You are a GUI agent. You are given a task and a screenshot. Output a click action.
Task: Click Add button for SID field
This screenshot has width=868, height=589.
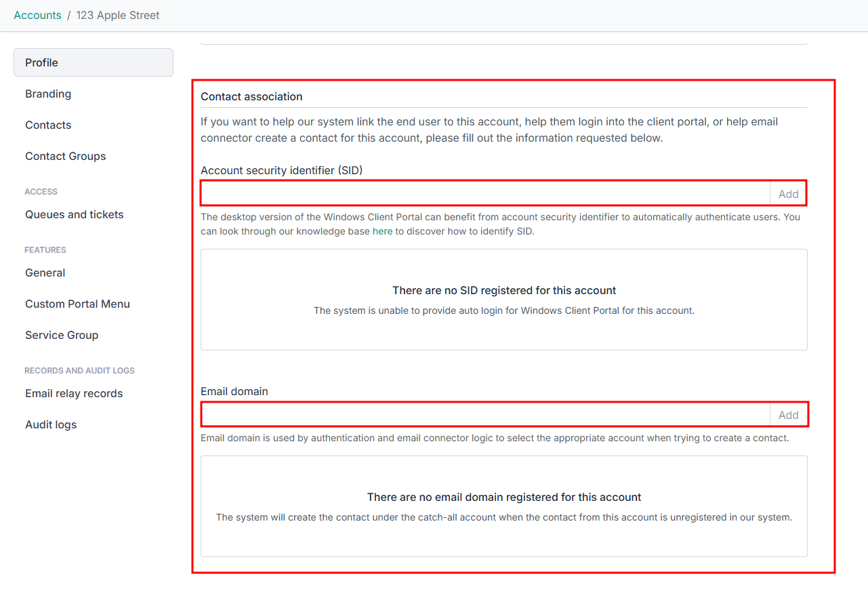tap(789, 194)
